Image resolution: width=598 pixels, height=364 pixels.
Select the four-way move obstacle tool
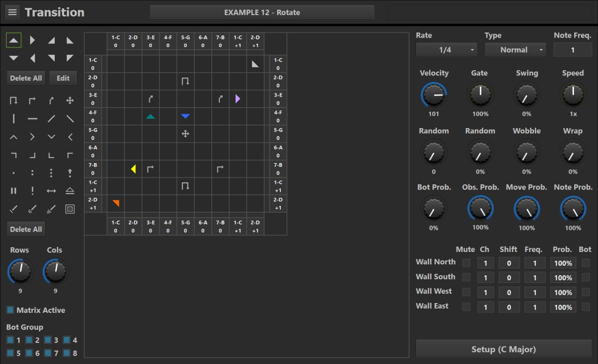pos(69,100)
